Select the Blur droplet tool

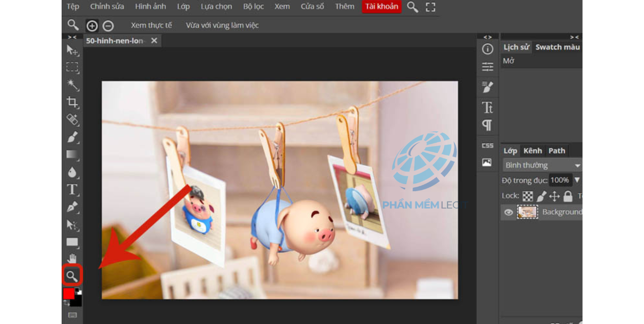click(72, 172)
